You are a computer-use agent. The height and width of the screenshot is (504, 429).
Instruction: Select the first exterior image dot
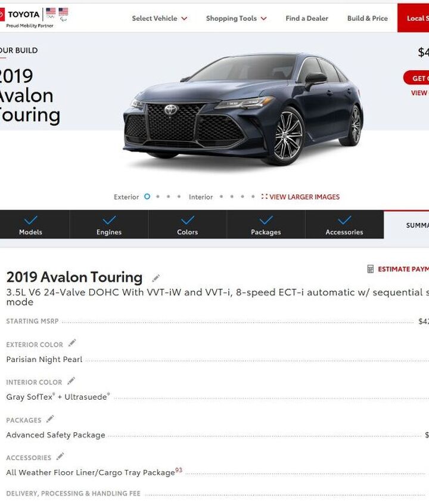(147, 196)
